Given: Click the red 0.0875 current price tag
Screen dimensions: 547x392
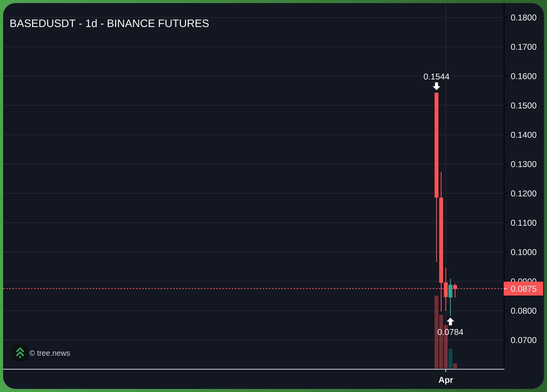Looking at the screenshot, I should (x=523, y=289).
